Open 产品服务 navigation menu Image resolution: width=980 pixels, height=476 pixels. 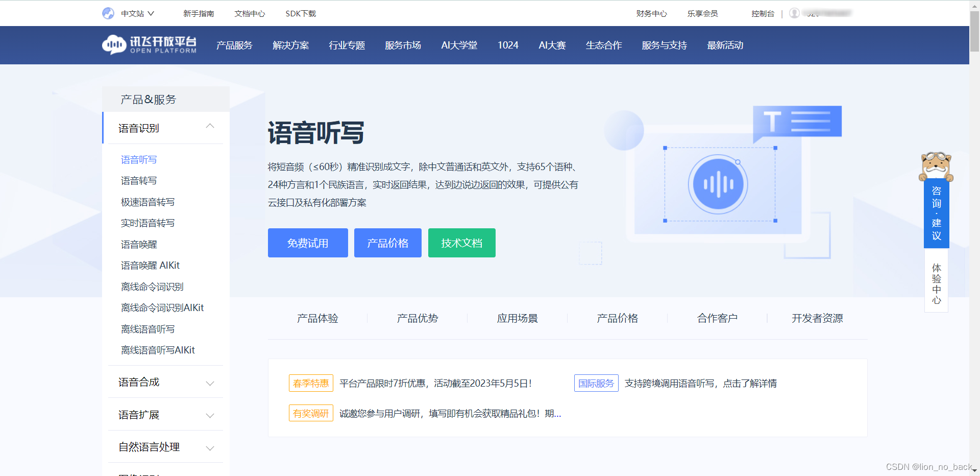234,45
